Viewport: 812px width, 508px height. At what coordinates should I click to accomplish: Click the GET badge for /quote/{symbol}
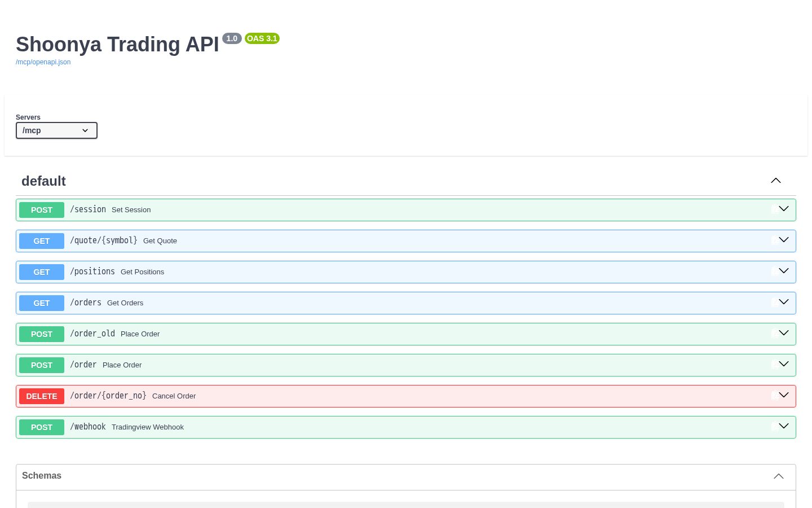pos(42,241)
